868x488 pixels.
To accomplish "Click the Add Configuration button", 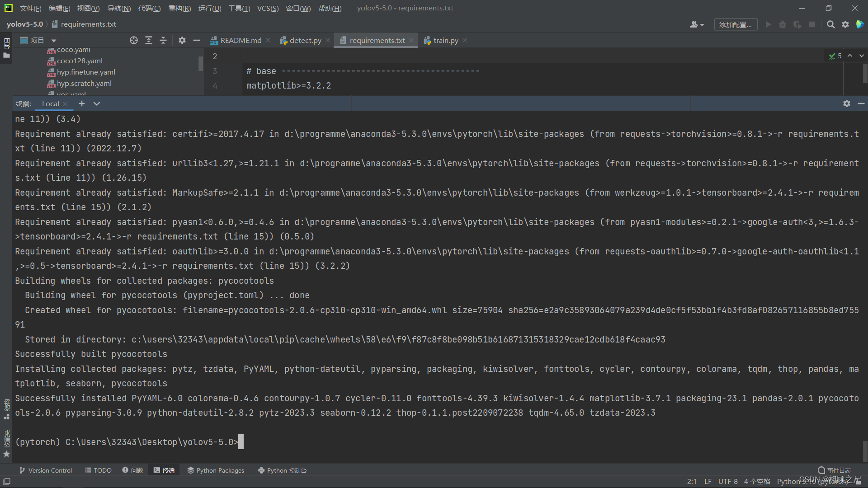I will pyautogui.click(x=736, y=24).
